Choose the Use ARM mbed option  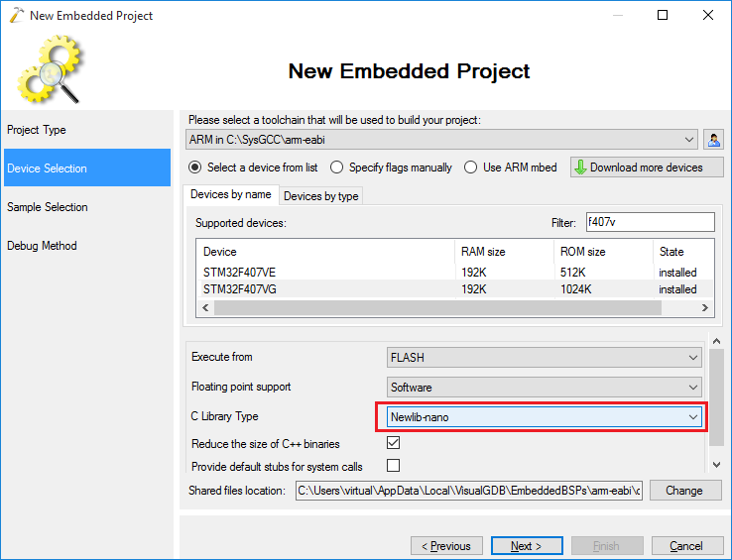[x=470, y=168]
